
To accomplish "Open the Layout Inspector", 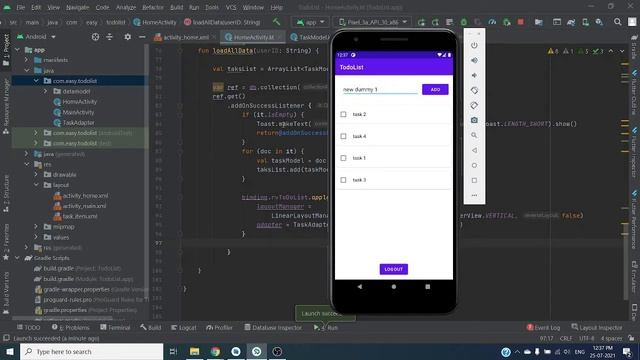I will [597, 327].
